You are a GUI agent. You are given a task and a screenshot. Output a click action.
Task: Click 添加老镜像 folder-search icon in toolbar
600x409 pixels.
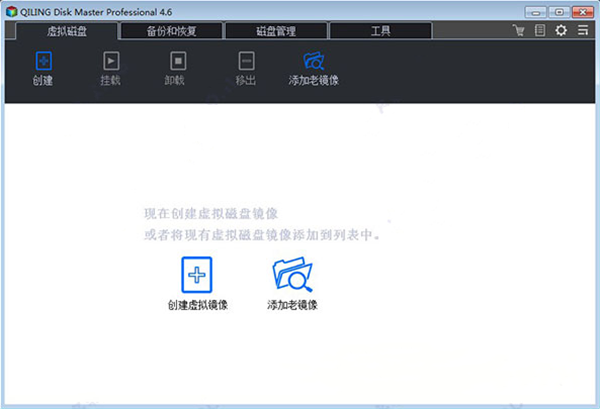tap(313, 61)
